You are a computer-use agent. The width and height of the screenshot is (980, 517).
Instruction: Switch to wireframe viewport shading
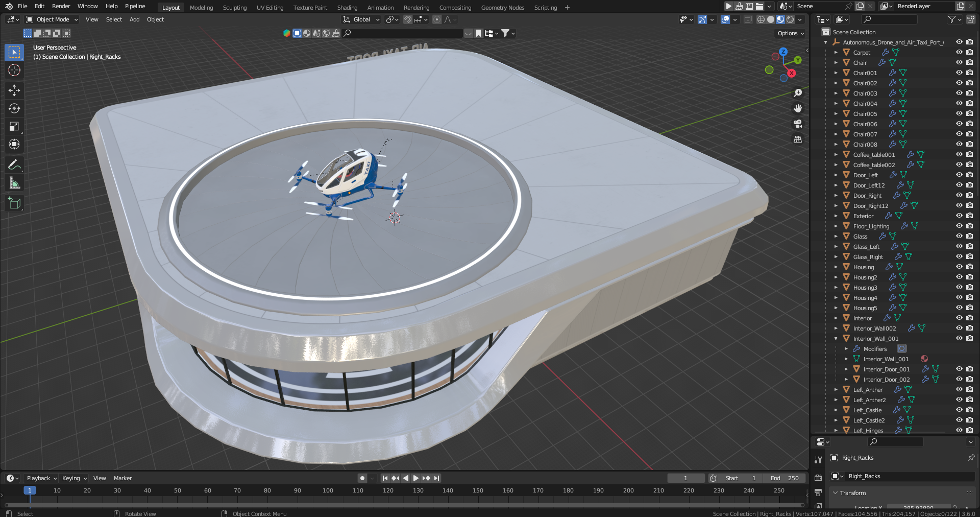(x=761, y=19)
